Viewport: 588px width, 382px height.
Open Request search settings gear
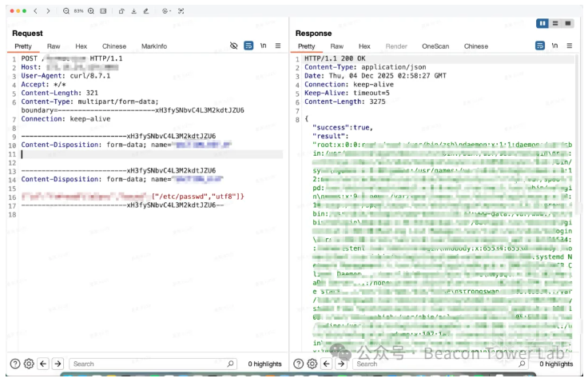coord(29,364)
